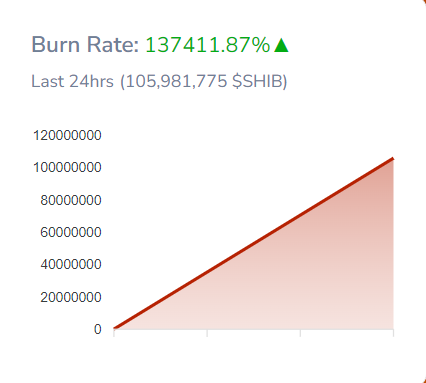Select the 120000000 y-axis label
Viewport: 426px width, 383px height.
coord(67,135)
